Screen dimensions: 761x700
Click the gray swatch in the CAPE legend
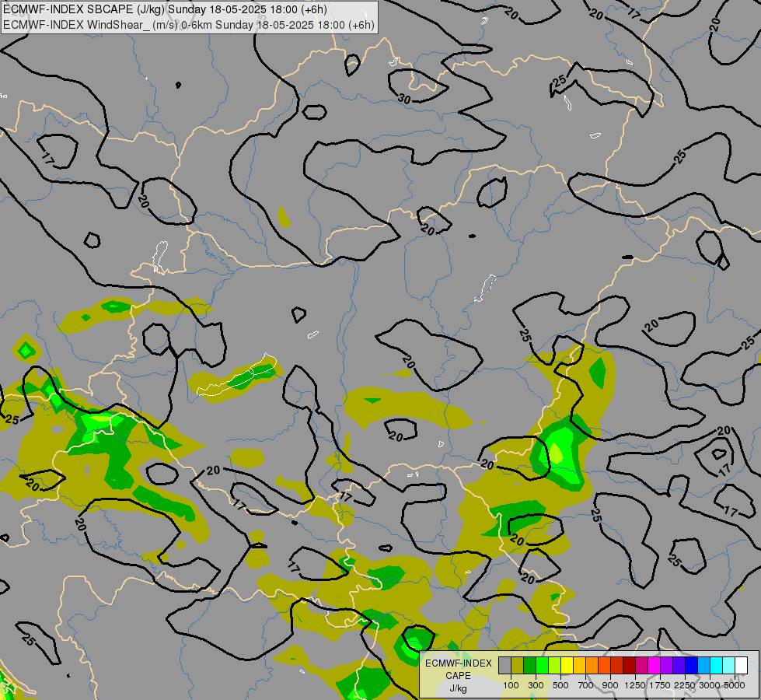pos(504,666)
